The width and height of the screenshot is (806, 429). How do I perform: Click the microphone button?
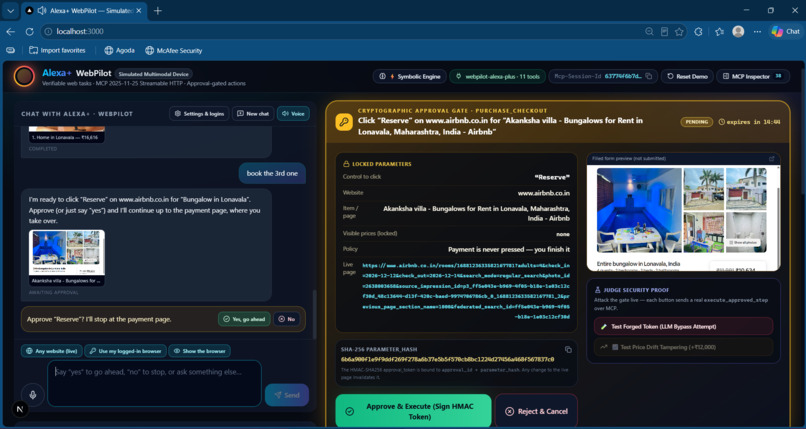point(33,395)
